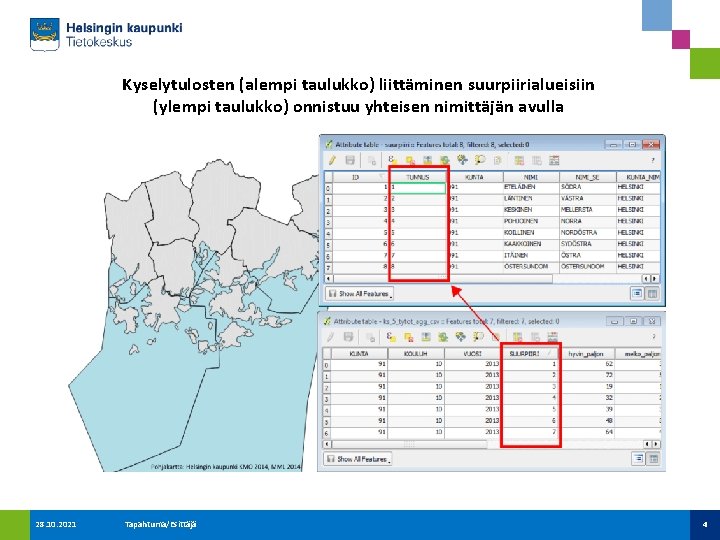Click unselect all icon in csv table toolbar
Viewport: 720px width, 540px height.
408,337
